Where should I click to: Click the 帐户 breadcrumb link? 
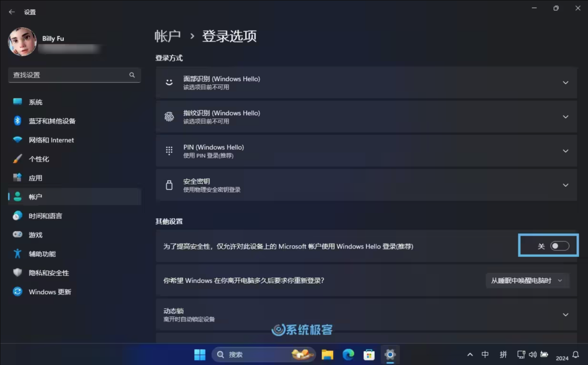[x=168, y=36]
